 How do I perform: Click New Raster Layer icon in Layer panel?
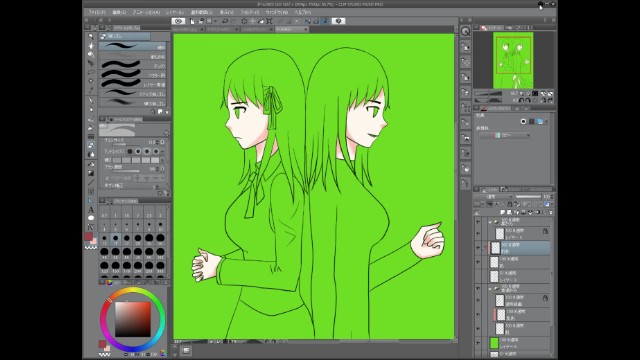503,212
